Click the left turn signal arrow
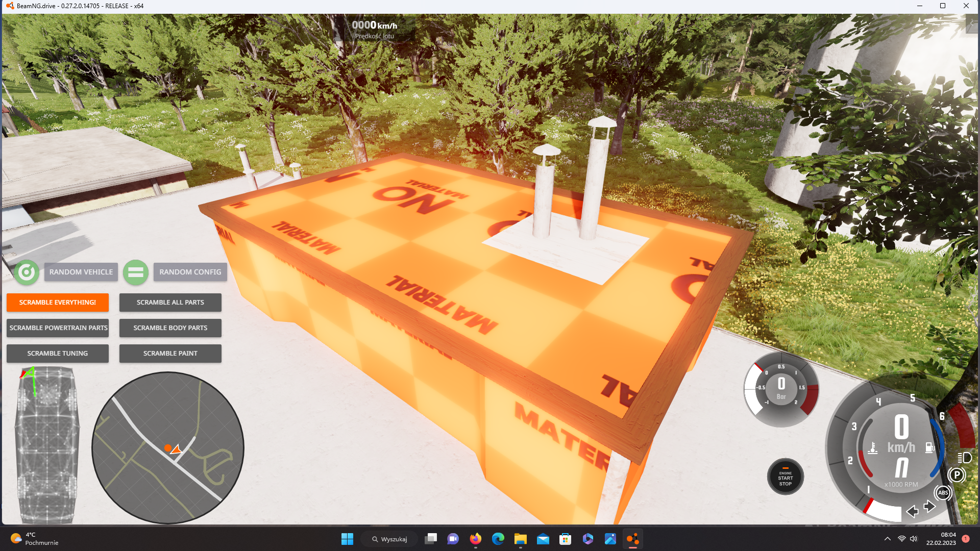This screenshot has height=551, width=980. click(x=912, y=511)
